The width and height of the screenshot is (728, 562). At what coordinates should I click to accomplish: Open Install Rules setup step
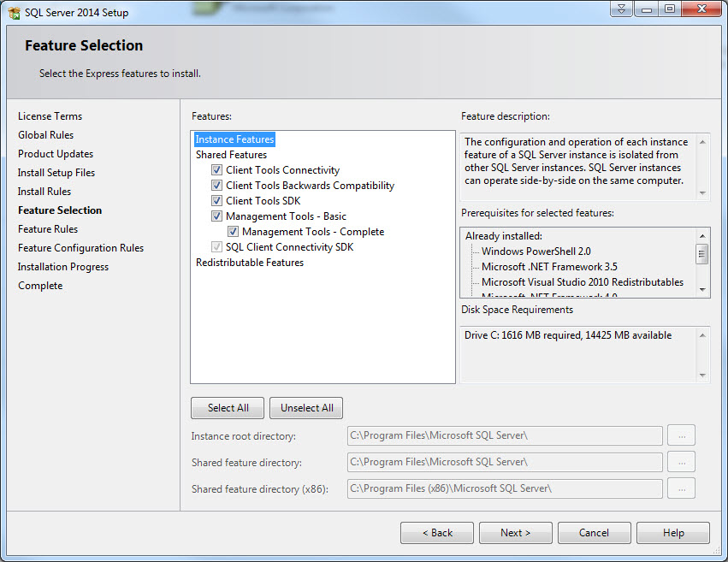pyautogui.click(x=44, y=192)
